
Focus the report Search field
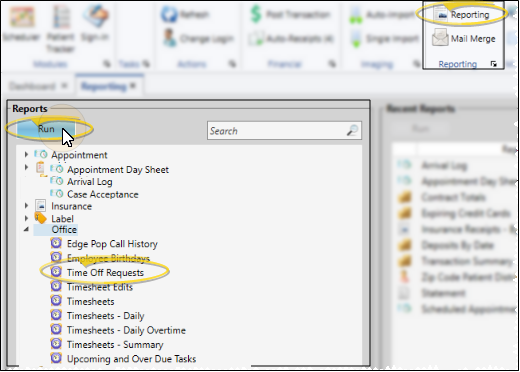coord(284,131)
